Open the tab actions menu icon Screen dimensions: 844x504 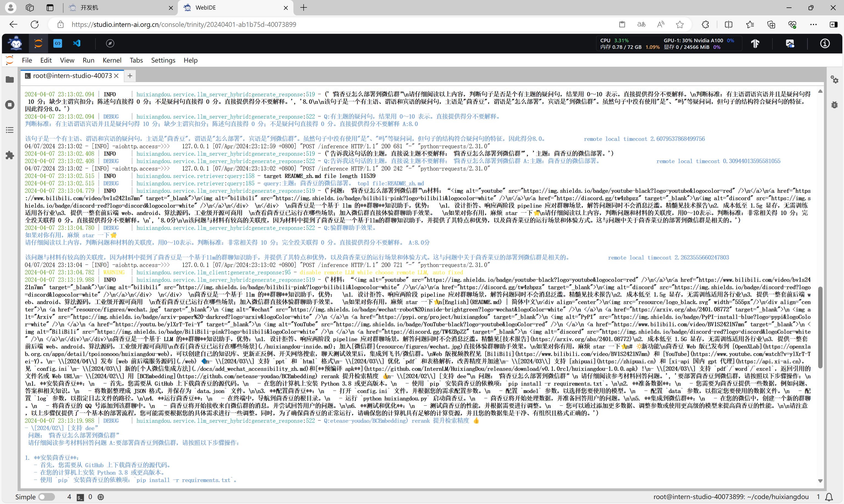[x=50, y=7]
